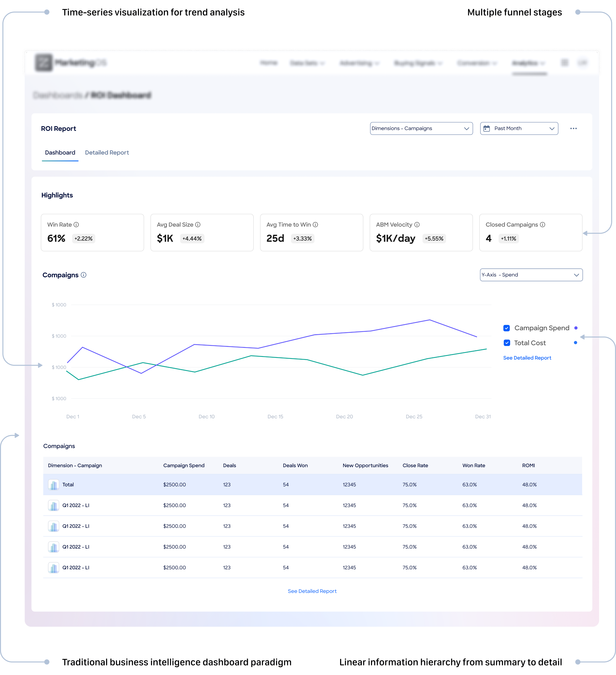This screenshot has width=616, height=675.
Task: Expand the Dimensions - Campaigns dropdown
Action: [x=421, y=129]
